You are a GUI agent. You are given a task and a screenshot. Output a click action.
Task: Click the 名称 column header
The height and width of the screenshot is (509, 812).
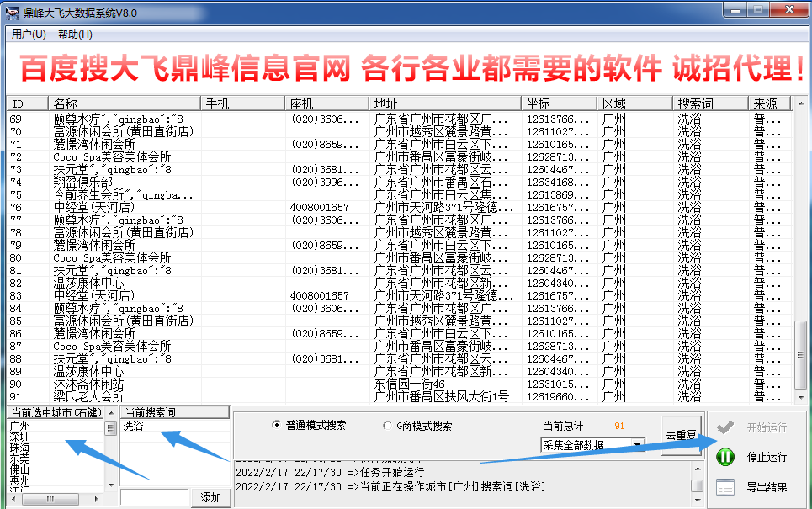tap(125, 103)
